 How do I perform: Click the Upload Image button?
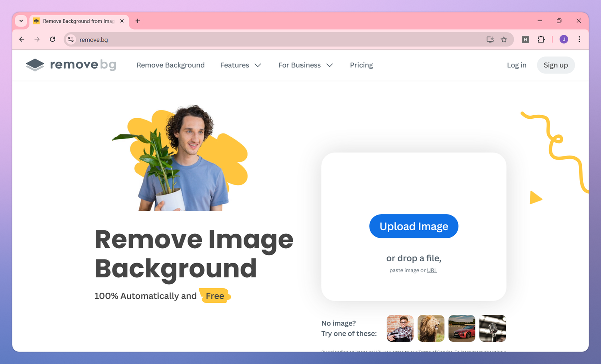[414, 226]
